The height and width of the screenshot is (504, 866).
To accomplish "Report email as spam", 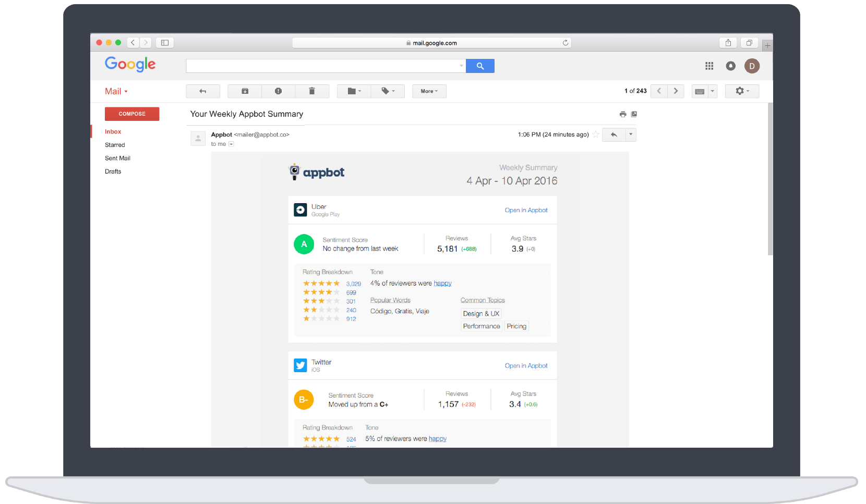I will [278, 91].
